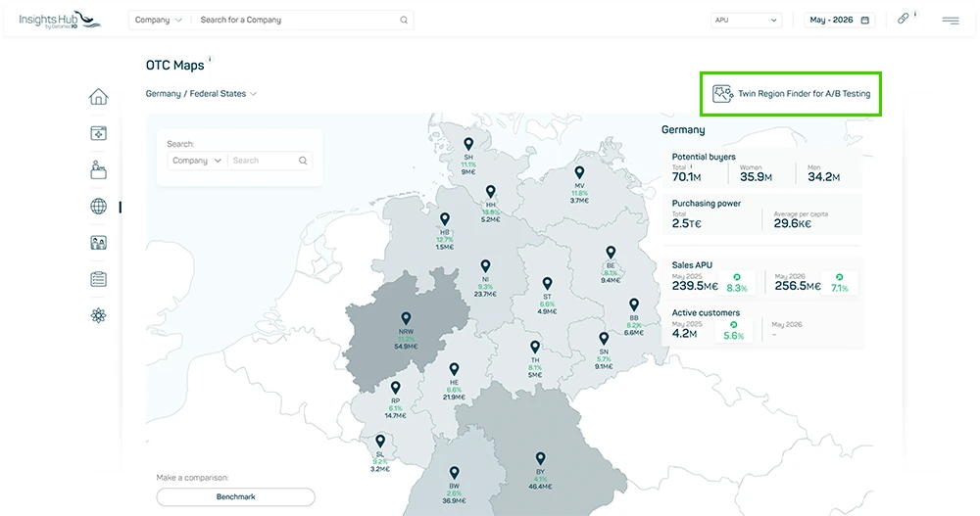
Task: Select the BE map pin
Action: pyautogui.click(x=611, y=253)
